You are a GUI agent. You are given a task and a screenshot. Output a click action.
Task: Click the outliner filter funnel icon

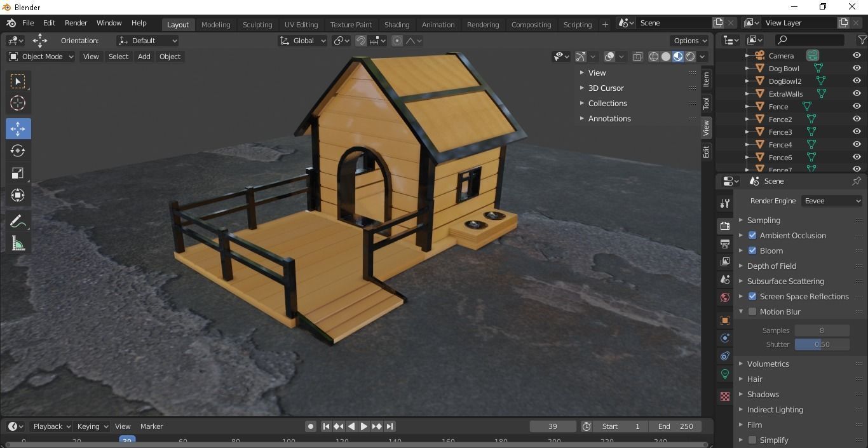862,40
